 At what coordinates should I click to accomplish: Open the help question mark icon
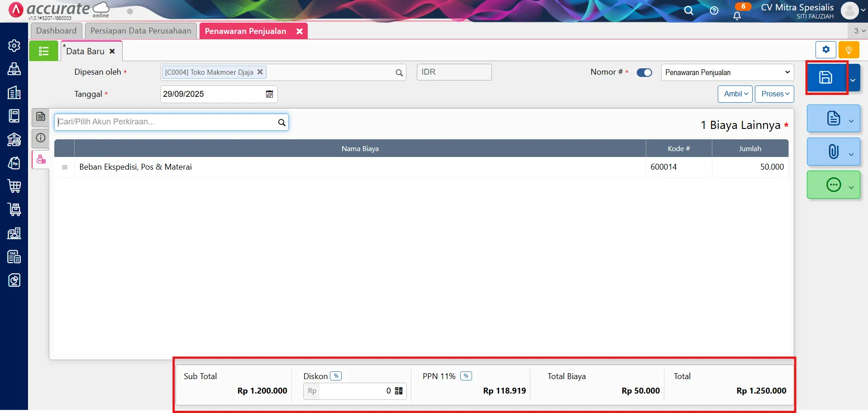[x=714, y=11]
